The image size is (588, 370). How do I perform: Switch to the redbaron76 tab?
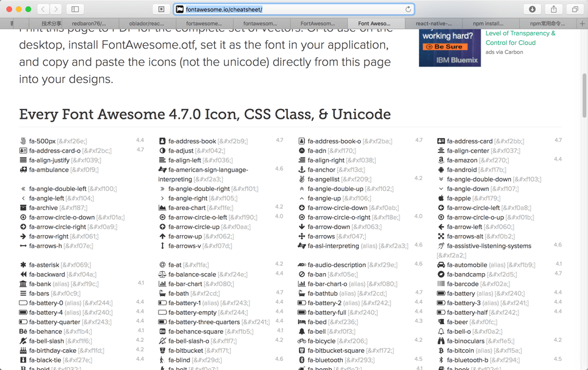click(x=89, y=23)
